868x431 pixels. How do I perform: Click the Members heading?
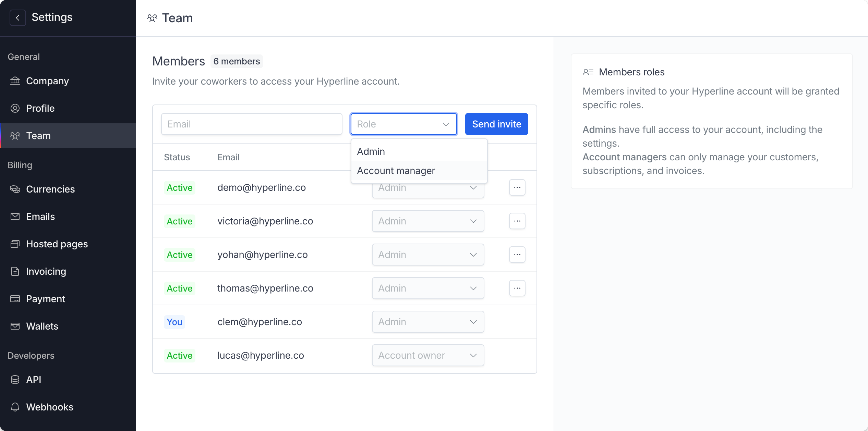coord(179,61)
